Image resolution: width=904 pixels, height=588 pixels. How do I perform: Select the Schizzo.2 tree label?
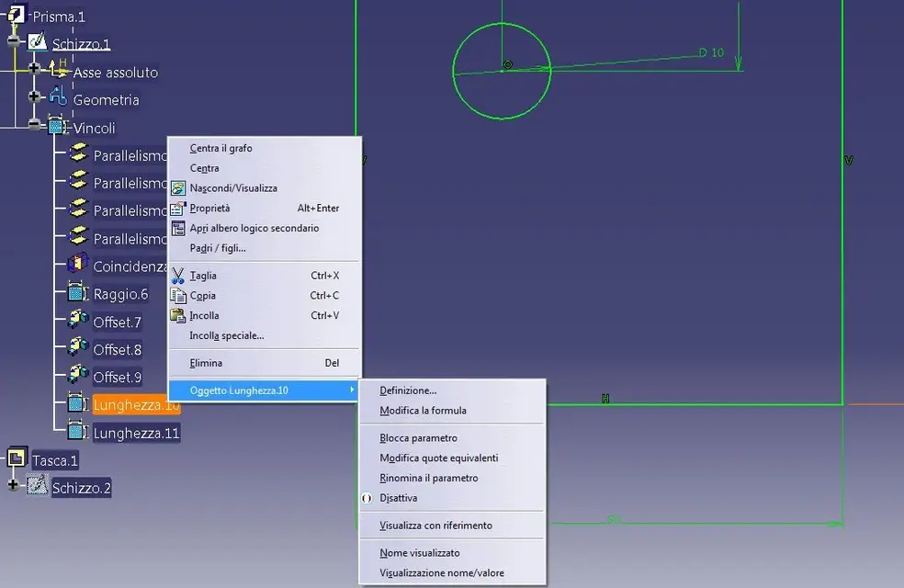(81, 488)
